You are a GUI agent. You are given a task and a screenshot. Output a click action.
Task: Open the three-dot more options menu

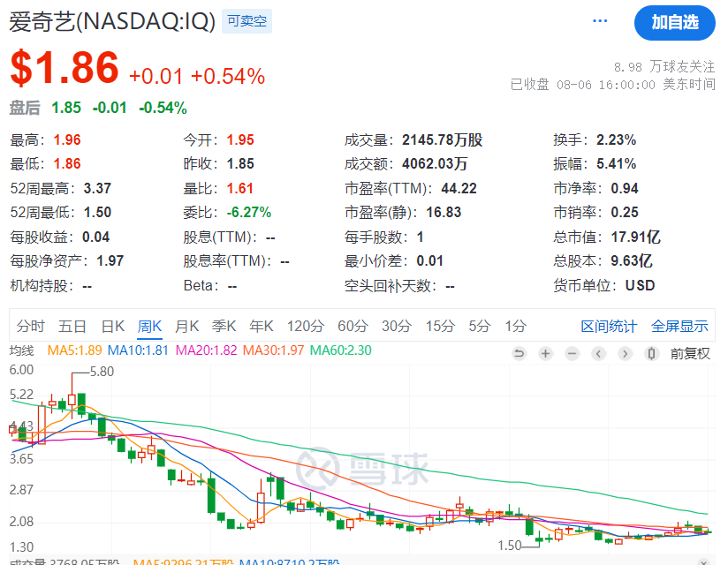point(601,21)
